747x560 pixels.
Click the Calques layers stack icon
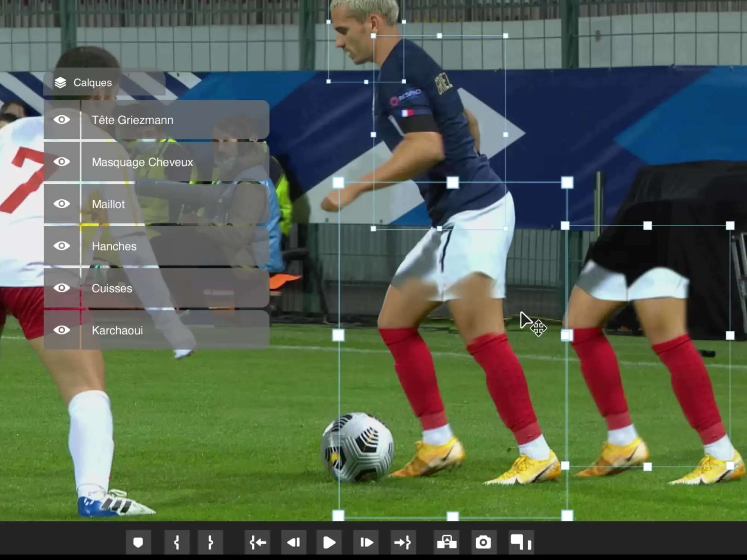(60, 83)
